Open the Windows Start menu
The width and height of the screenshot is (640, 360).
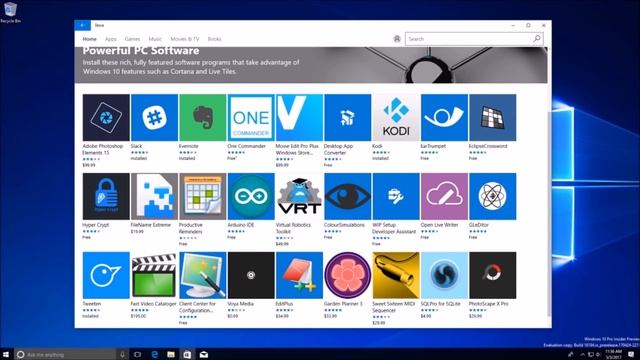coord(6,354)
